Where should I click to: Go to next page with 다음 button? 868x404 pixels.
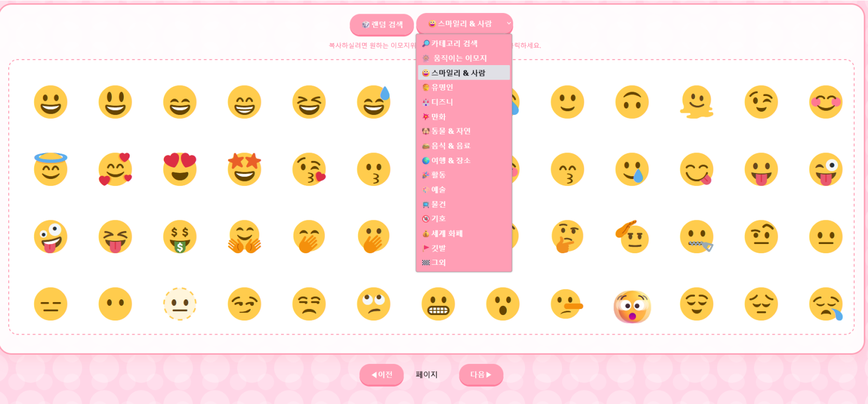[481, 375]
